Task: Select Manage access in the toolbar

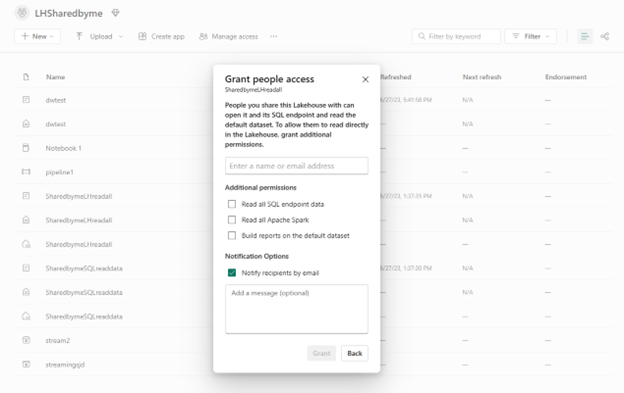Action: pos(228,36)
